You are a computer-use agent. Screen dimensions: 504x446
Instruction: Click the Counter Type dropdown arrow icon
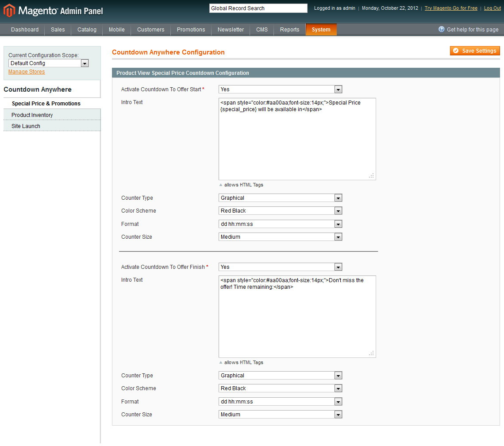(338, 198)
